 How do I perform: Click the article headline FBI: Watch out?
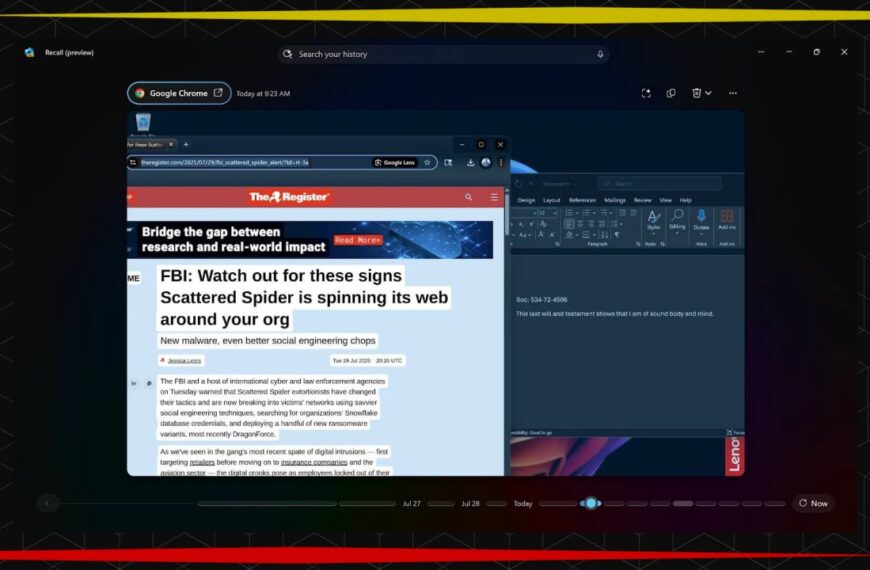click(304, 297)
